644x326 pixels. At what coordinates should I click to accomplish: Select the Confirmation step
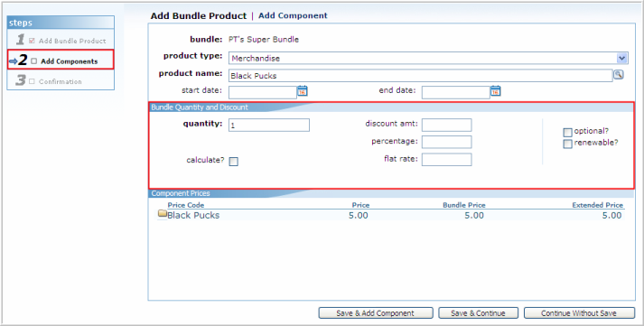[x=61, y=80]
